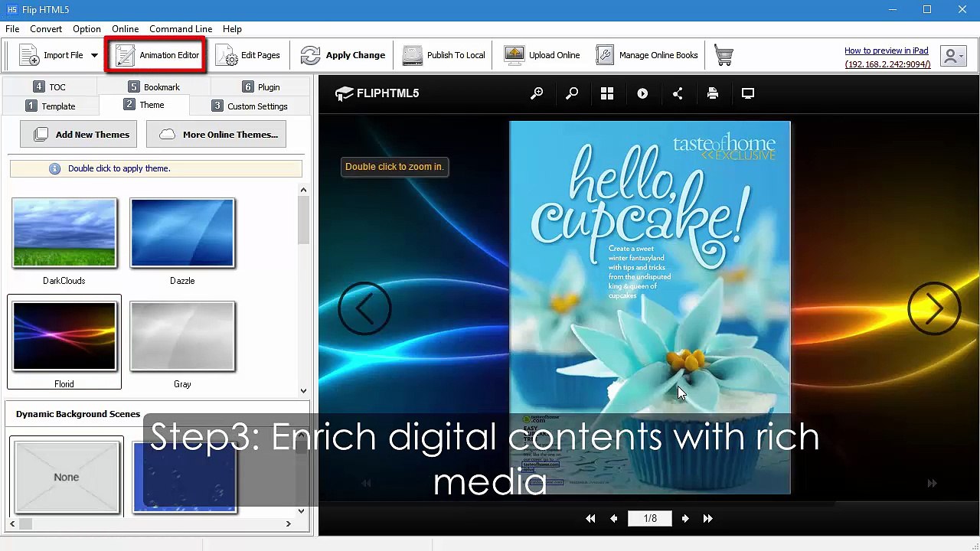Click the shopping cart icon
980x551 pixels.
coord(724,55)
